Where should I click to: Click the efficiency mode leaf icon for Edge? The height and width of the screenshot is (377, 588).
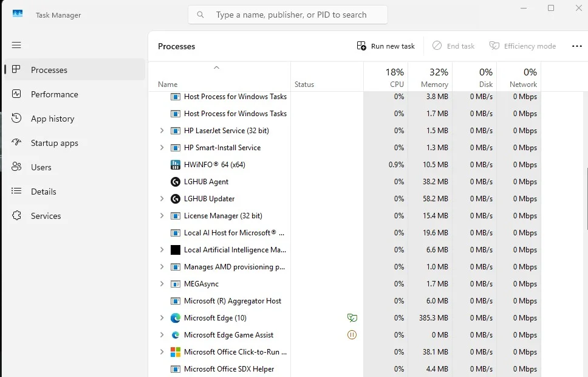coord(352,318)
